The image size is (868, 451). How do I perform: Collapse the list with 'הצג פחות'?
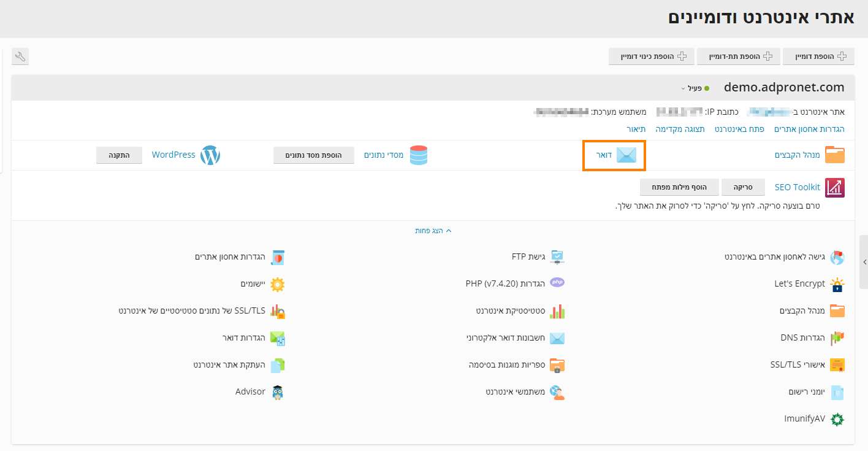pyautogui.click(x=433, y=231)
